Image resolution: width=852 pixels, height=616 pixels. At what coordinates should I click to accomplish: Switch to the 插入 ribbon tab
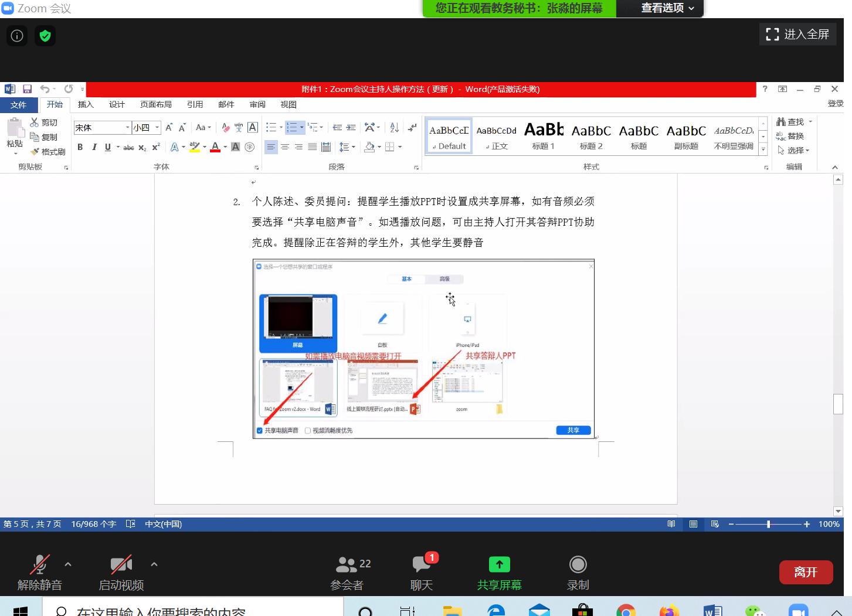coord(85,104)
